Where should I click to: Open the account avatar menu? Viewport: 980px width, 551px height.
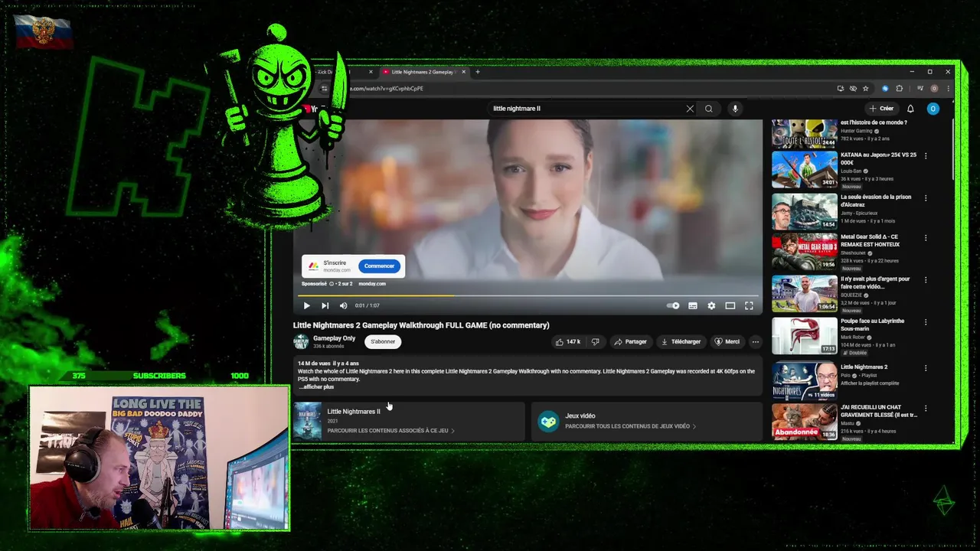933,109
